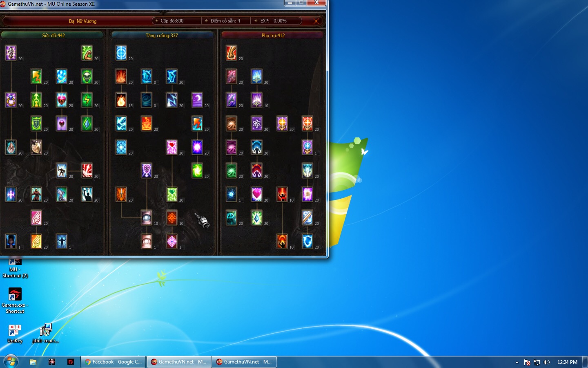The width and height of the screenshot is (588, 368).
Task: Click the teal skull skill in Phụ trợ
Action: click(x=232, y=218)
